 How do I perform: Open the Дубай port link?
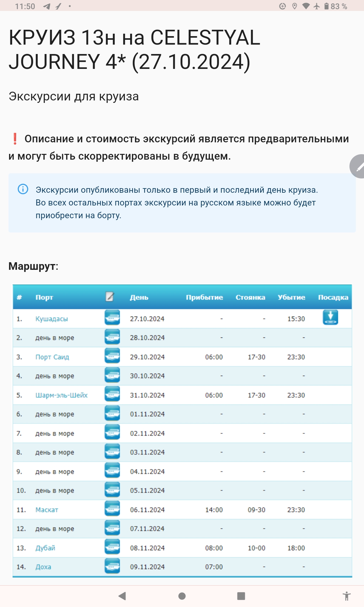tap(45, 548)
